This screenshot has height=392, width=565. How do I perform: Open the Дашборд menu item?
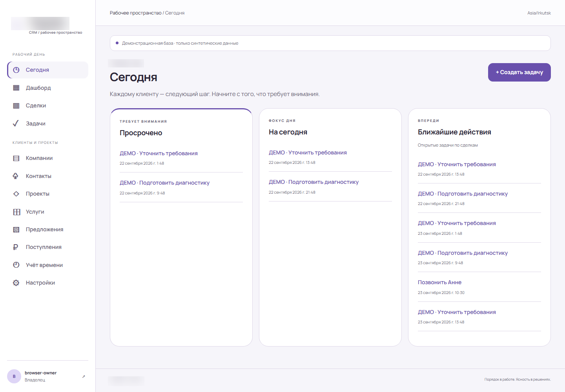47,88
